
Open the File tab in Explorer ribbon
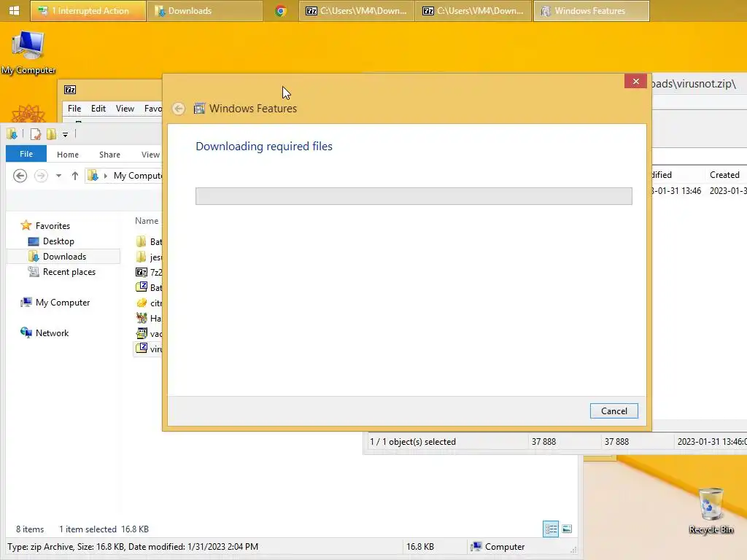point(26,154)
